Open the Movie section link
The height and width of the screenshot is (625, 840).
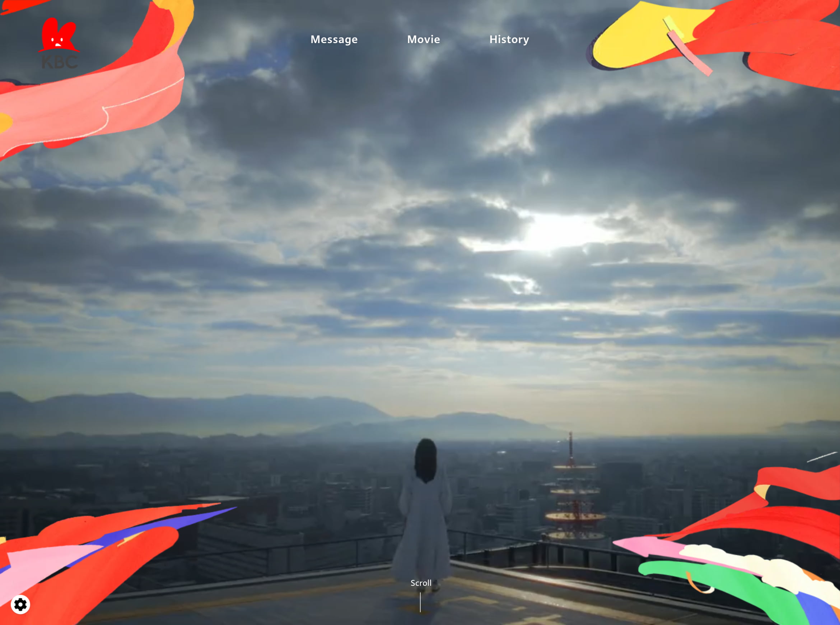tap(423, 40)
